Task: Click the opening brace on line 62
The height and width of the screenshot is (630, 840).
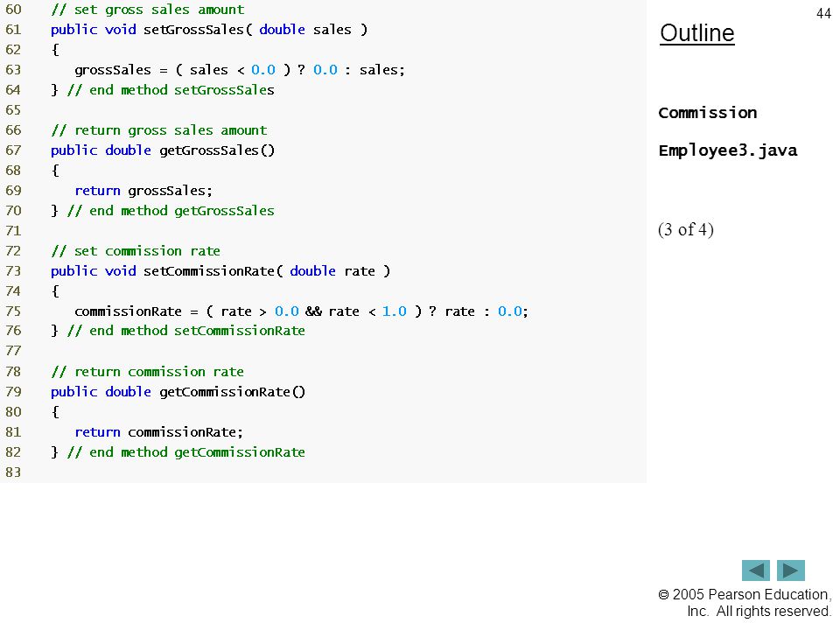Action: [x=55, y=50]
